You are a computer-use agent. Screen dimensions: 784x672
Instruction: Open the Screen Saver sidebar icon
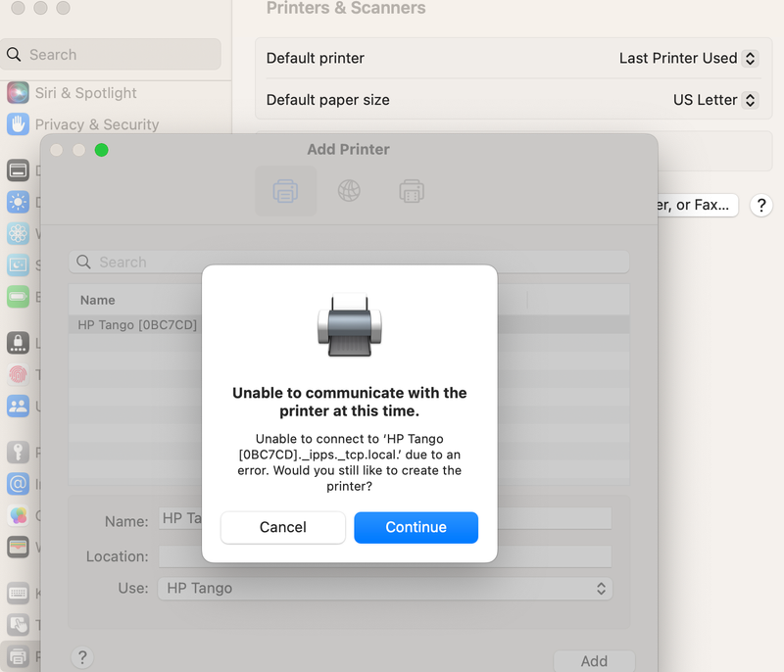coord(18,264)
